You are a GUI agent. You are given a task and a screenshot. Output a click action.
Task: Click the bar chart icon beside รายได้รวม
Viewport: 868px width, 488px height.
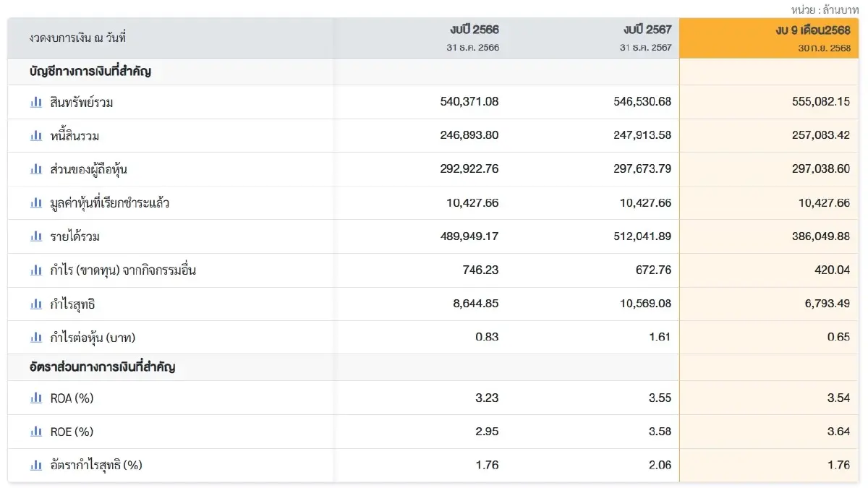36,236
